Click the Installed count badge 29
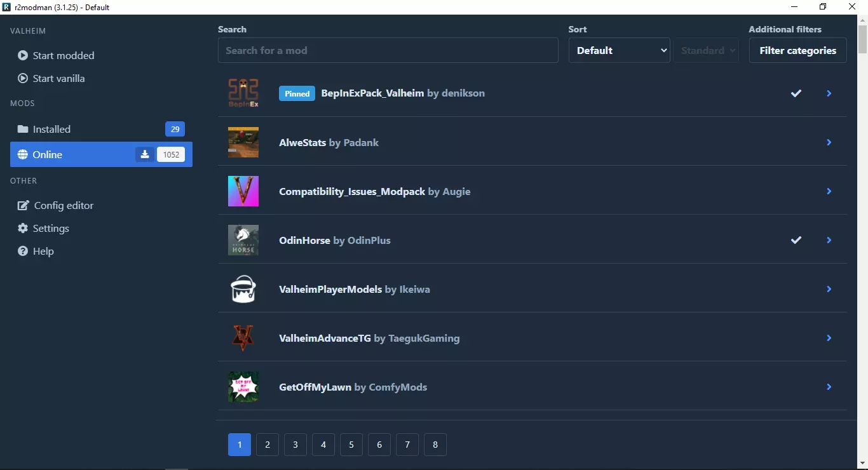This screenshot has width=868, height=470. pyautogui.click(x=175, y=129)
